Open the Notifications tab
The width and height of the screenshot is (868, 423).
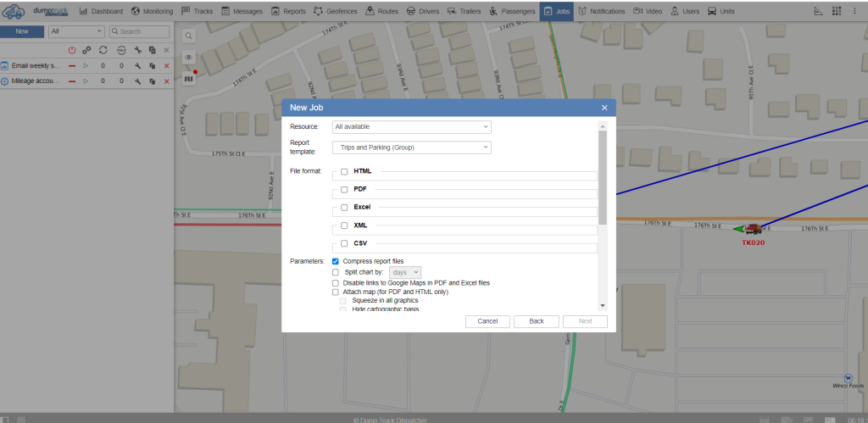point(601,11)
